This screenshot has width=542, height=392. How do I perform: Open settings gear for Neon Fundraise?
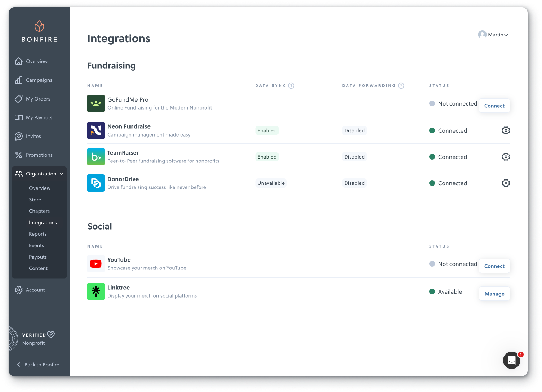(506, 130)
